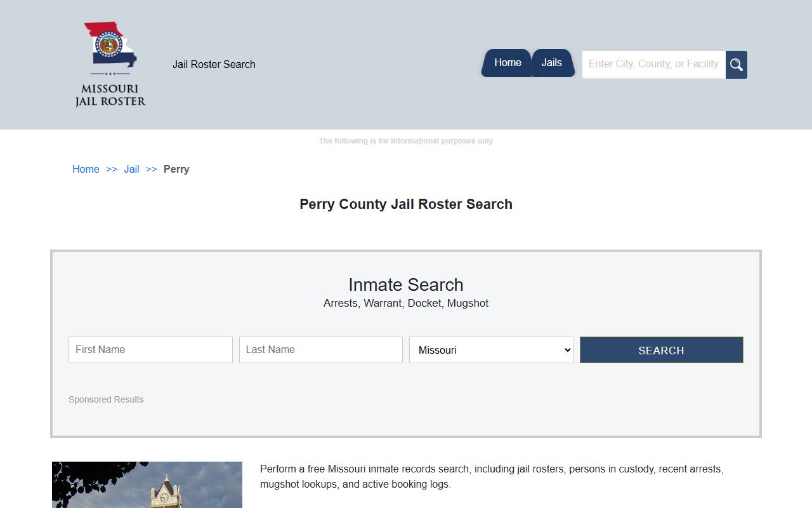Open the Missouri state dropdown

point(491,350)
